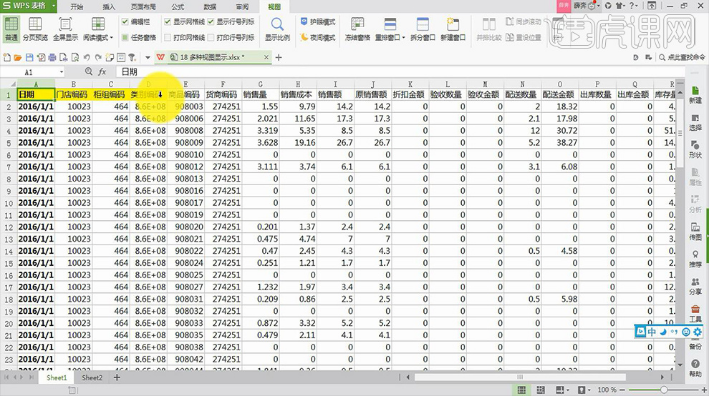
Task: Switch to page break view in status bar
Action: [x=540, y=390]
